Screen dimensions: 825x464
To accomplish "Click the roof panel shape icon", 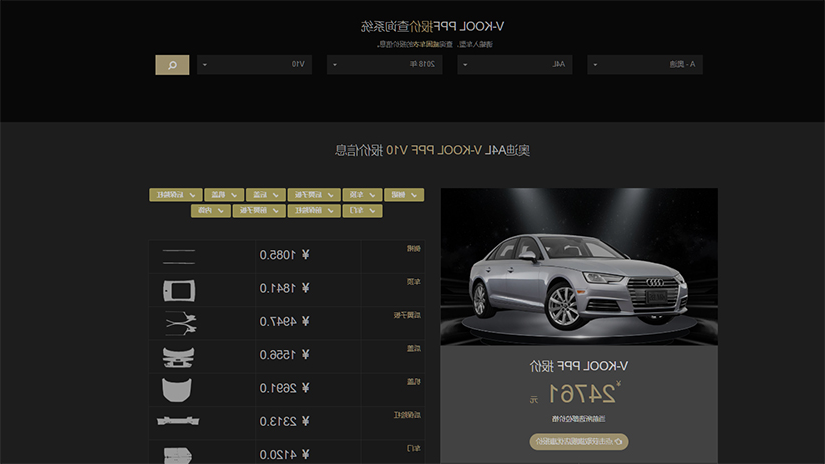I will (x=179, y=290).
